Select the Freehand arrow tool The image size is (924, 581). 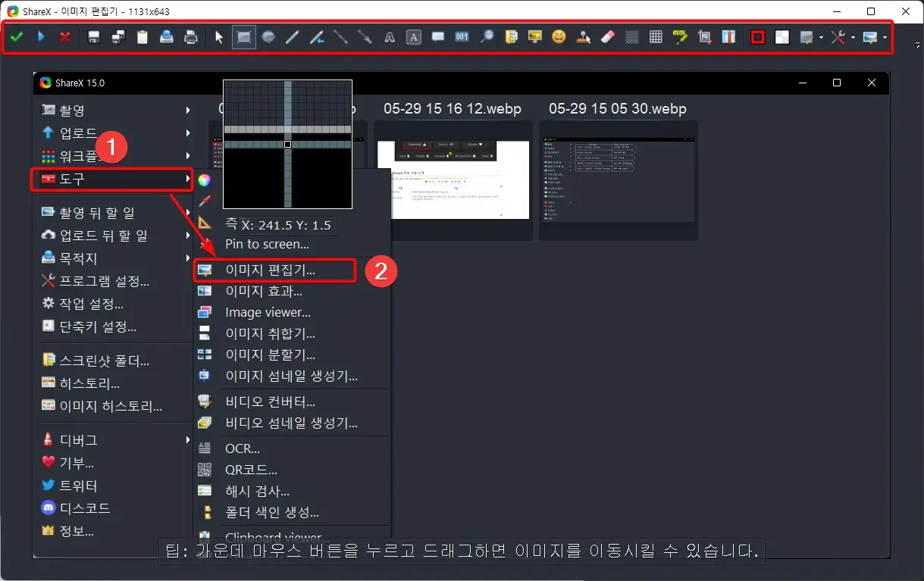(x=317, y=37)
